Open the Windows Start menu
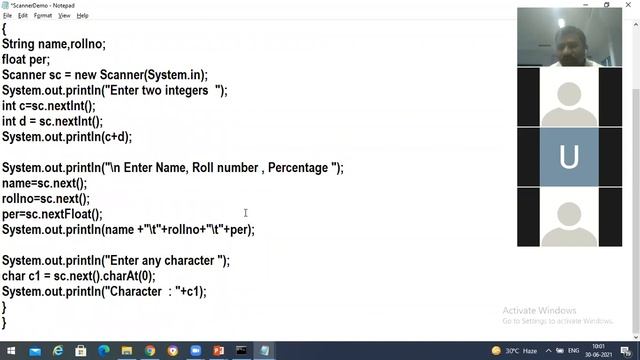 (11, 351)
